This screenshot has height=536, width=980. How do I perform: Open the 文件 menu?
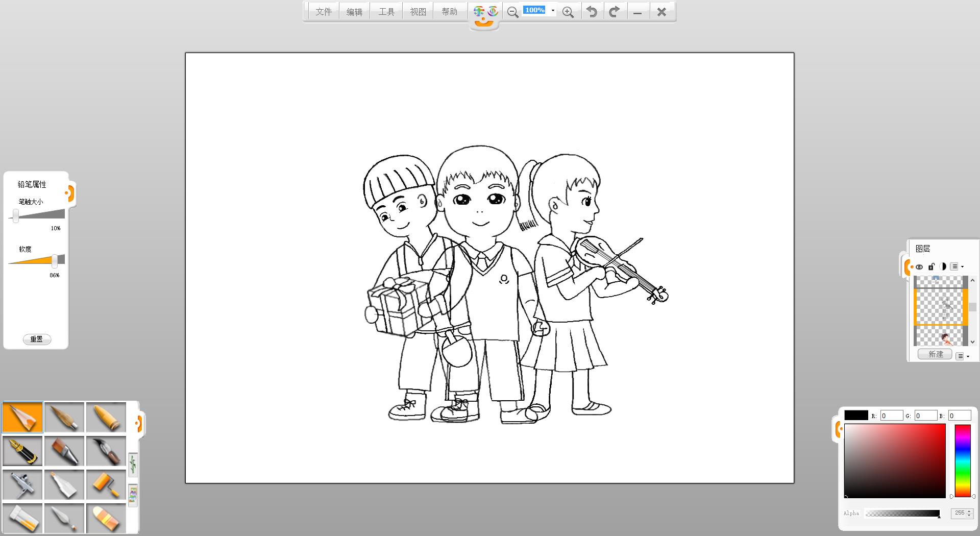[x=324, y=12]
